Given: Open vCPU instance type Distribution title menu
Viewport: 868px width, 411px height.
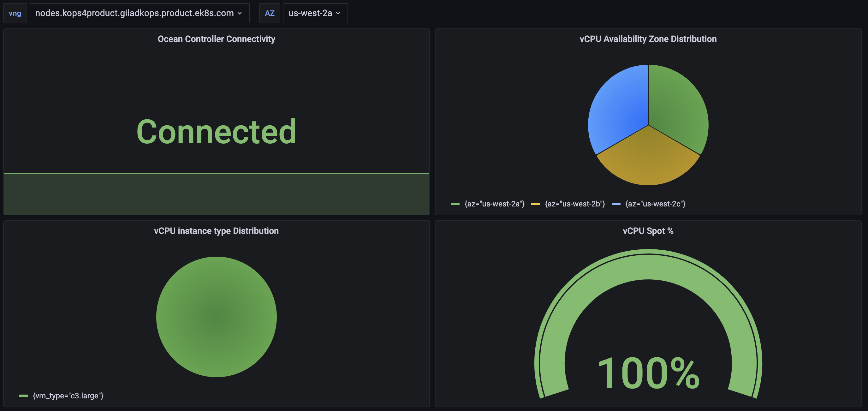Looking at the screenshot, I should coord(216,231).
